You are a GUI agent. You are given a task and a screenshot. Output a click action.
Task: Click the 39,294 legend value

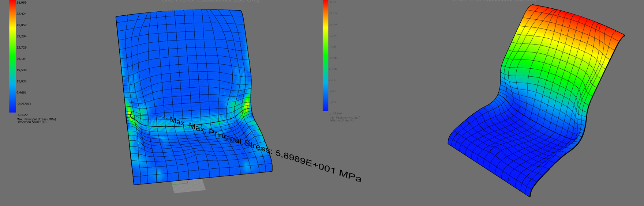tap(21, 37)
